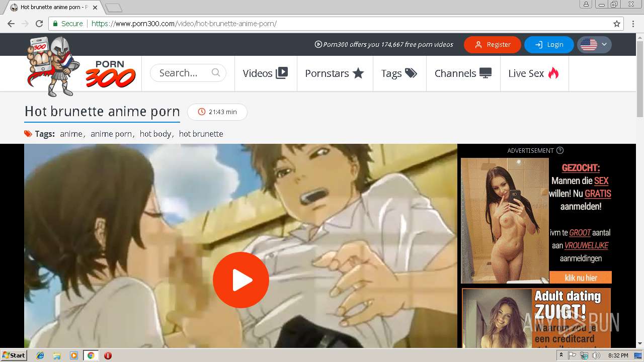Start playback with the orange play button
This screenshot has width=644, height=362.
pos(241,280)
